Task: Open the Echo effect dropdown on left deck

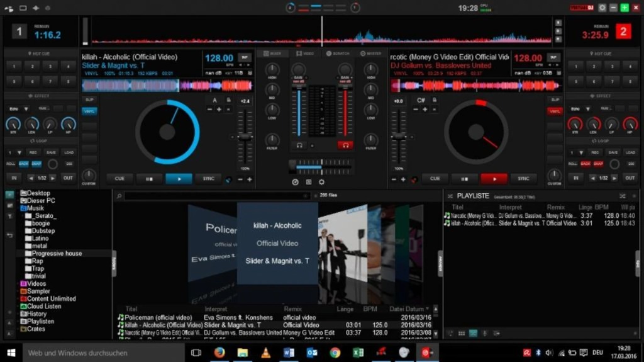Action: [x=26, y=109]
